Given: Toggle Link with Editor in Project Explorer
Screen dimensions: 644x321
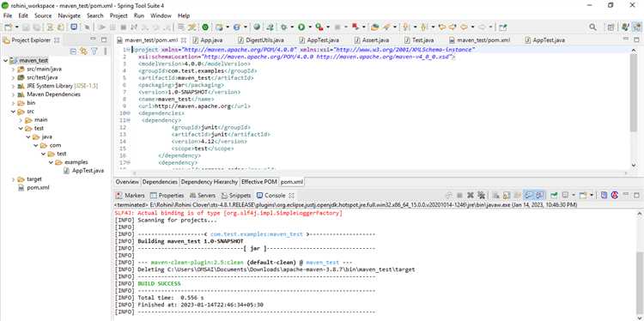Looking at the screenshot, I should click(x=84, y=51).
